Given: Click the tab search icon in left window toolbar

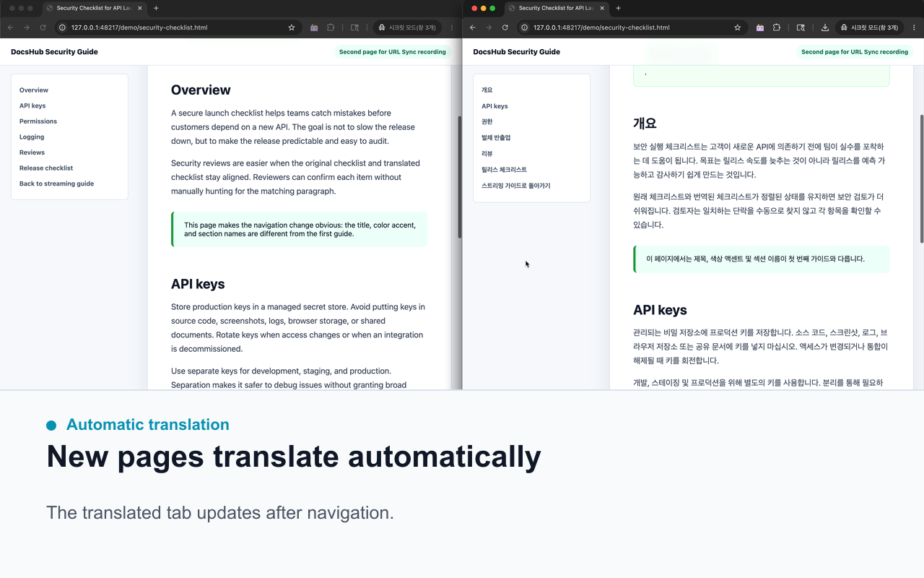Looking at the screenshot, I should [354, 27].
